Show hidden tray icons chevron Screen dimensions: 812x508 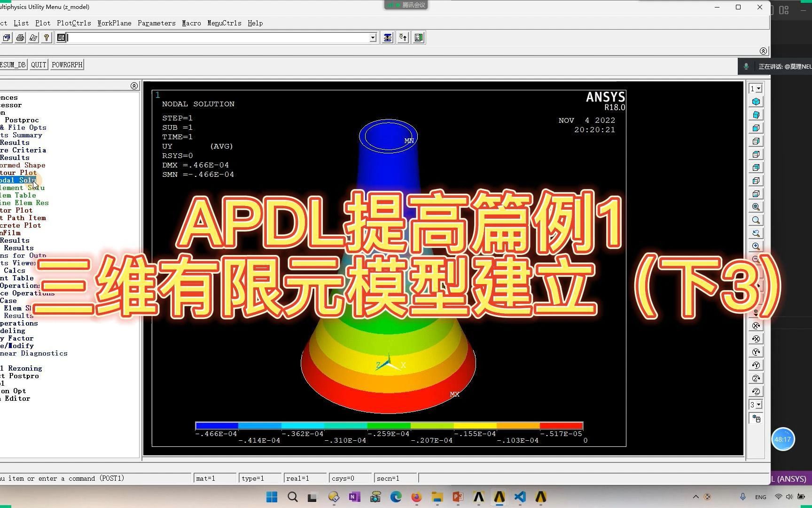(696, 497)
